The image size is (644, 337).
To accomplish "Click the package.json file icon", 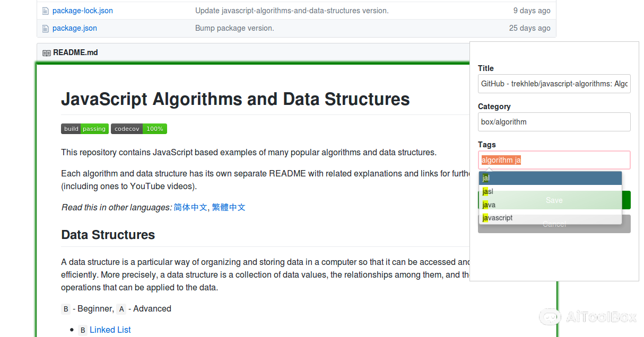I will [x=45, y=28].
